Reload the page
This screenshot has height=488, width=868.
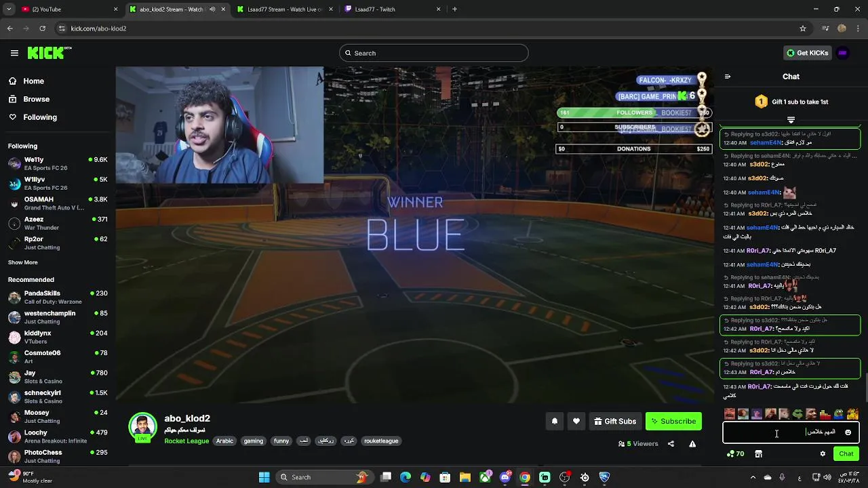coord(42,28)
